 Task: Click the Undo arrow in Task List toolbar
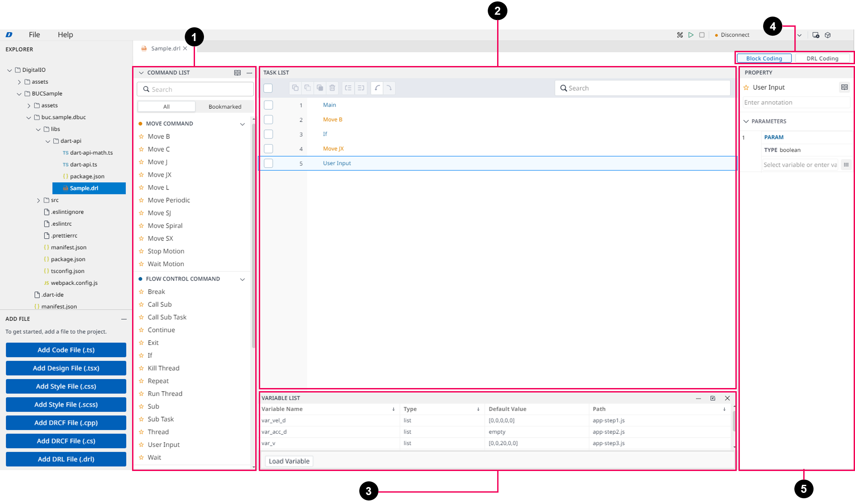click(377, 88)
